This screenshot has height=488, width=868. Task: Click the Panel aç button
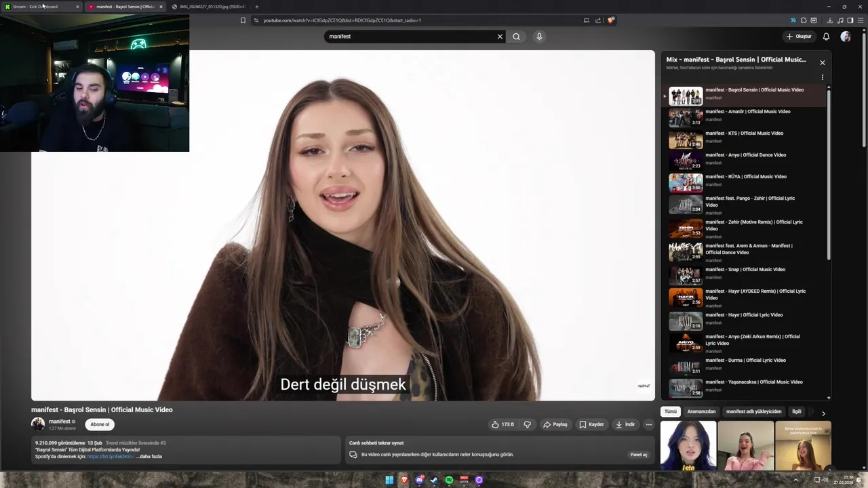(x=639, y=455)
